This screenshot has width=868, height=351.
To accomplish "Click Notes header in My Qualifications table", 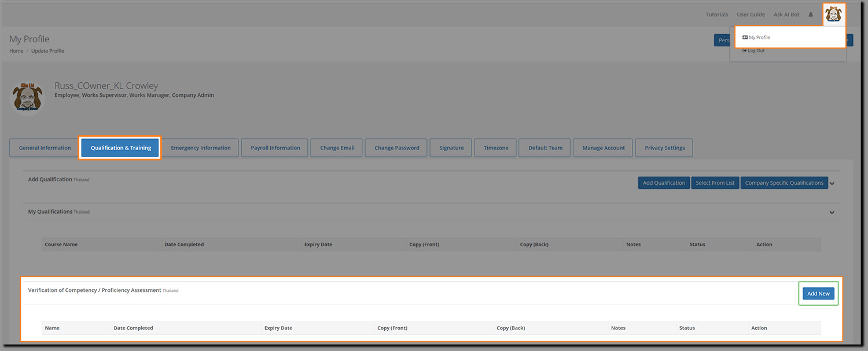I will [634, 244].
